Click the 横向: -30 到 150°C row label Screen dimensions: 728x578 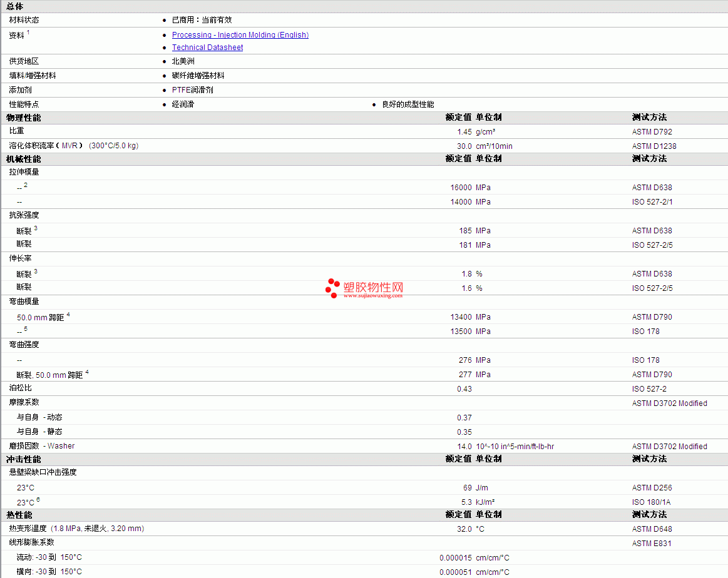[x=49, y=572]
